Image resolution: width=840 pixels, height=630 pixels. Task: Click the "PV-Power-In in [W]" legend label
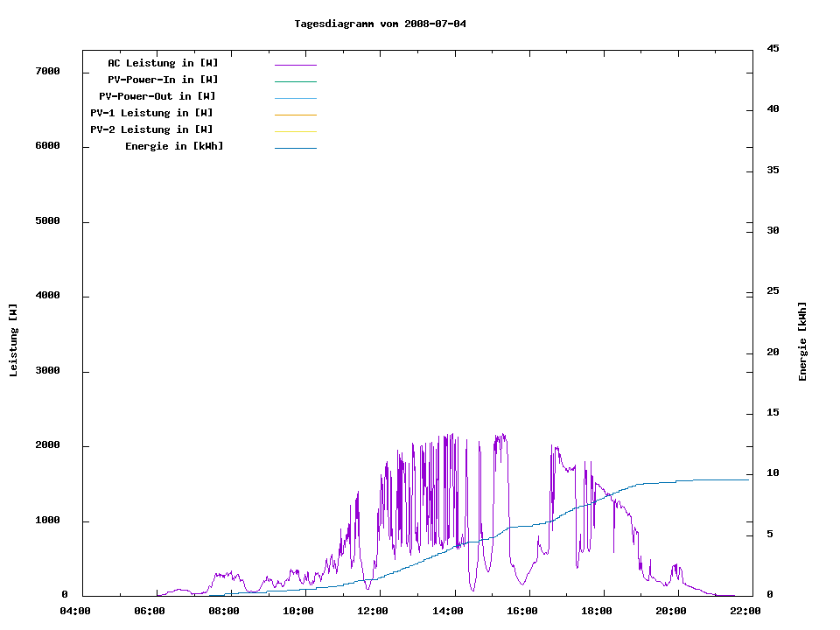pyautogui.click(x=169, y=80)
